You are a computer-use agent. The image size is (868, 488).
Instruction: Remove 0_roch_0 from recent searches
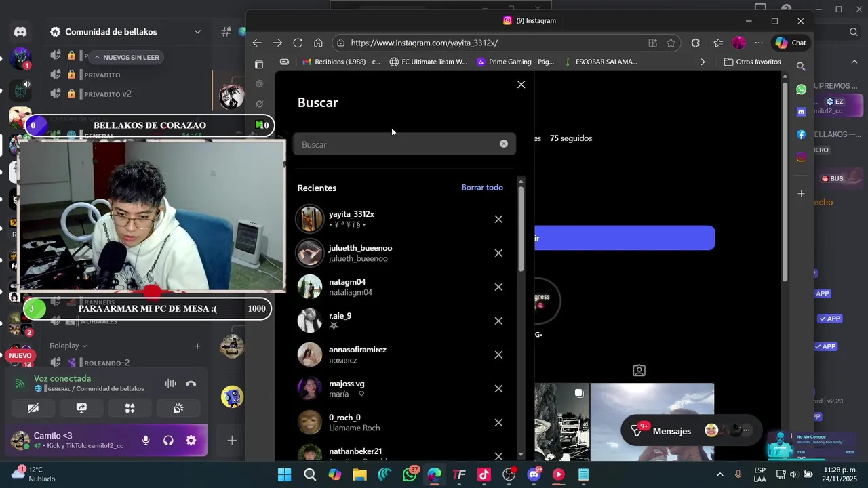point(498,422)
